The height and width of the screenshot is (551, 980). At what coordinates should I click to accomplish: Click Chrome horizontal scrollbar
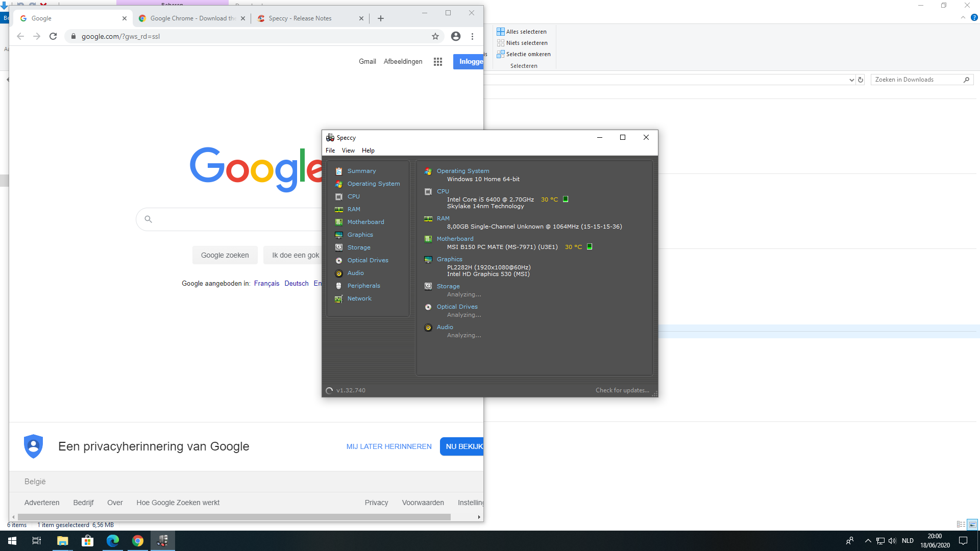[x=234, y=517]
